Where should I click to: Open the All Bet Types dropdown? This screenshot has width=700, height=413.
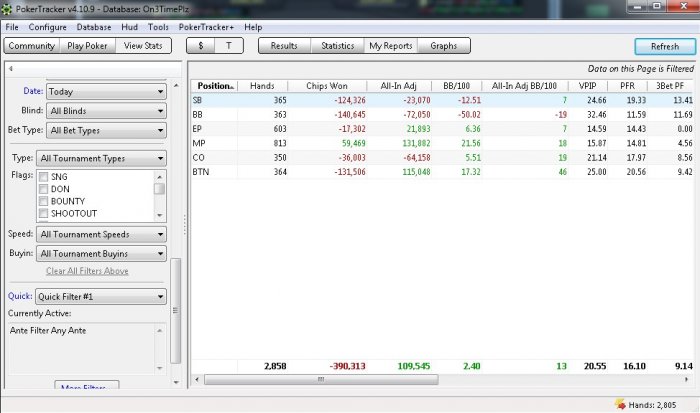click(106, 130)
